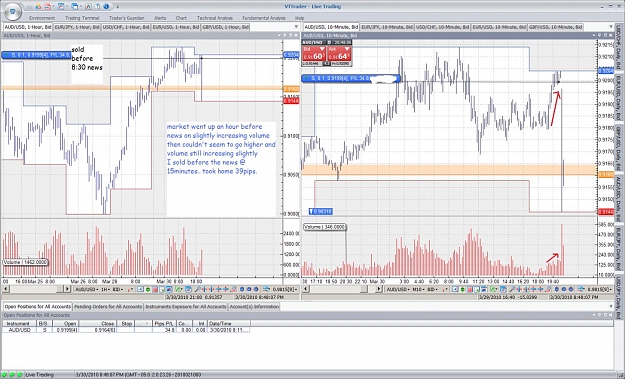
Task: Click the last blue round icon in 10-Minute chart toolbar
Action: tap(572, 289)
